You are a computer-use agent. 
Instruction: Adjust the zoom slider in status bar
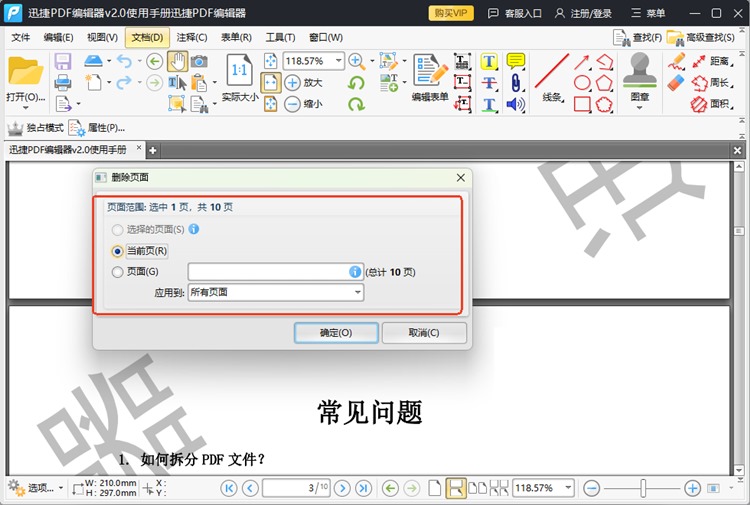tap(643, 488)
